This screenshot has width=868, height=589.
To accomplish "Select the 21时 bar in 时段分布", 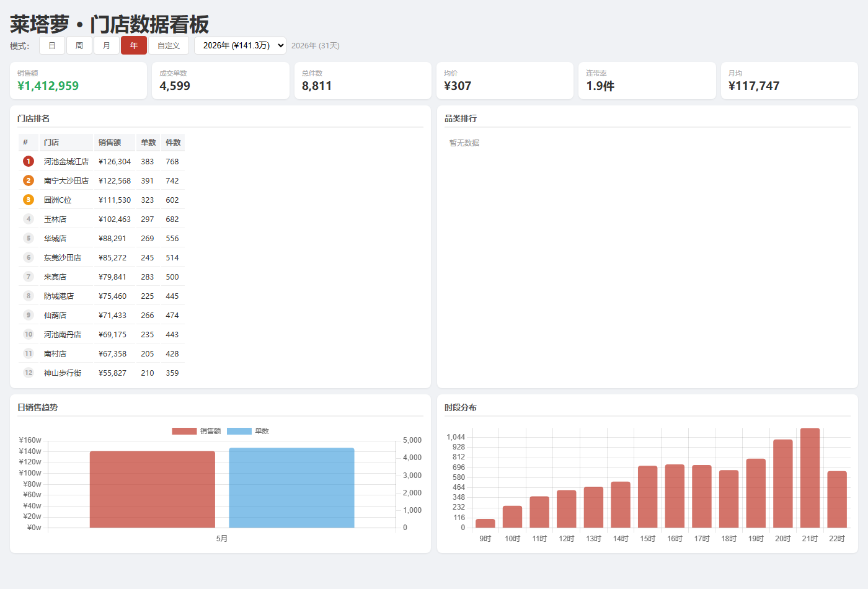I will pyautogui.click(x=810, y=478).
